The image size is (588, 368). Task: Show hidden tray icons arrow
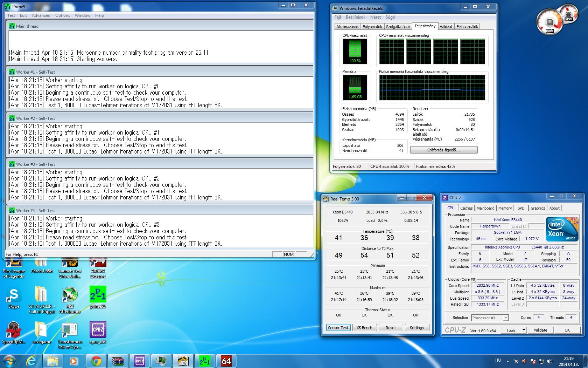pyautogui.click(x=507, y=361)
